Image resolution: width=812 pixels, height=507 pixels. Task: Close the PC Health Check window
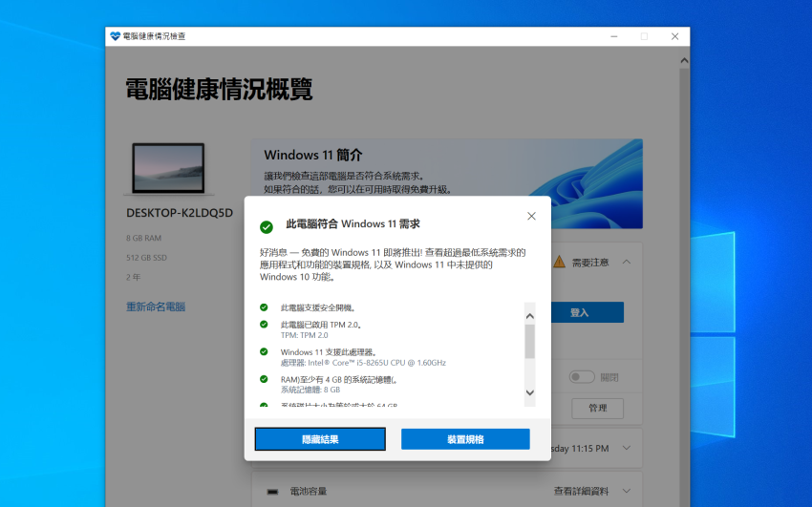click(674, 36)
